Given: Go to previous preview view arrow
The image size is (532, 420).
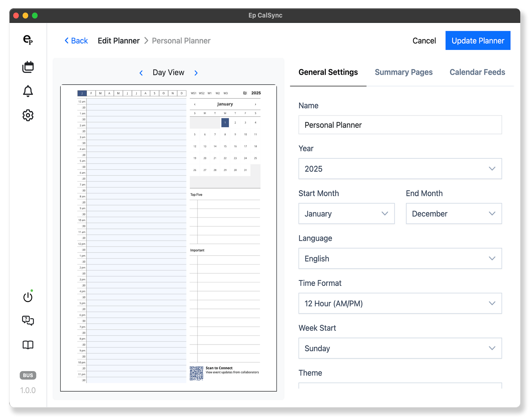Looking at the screenshot, I should click(x=141, y=73).
